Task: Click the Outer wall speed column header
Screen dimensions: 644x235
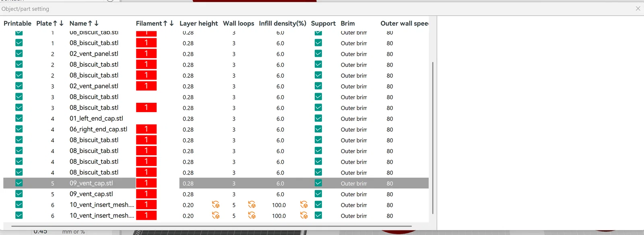Action: [x=405, y=23]
